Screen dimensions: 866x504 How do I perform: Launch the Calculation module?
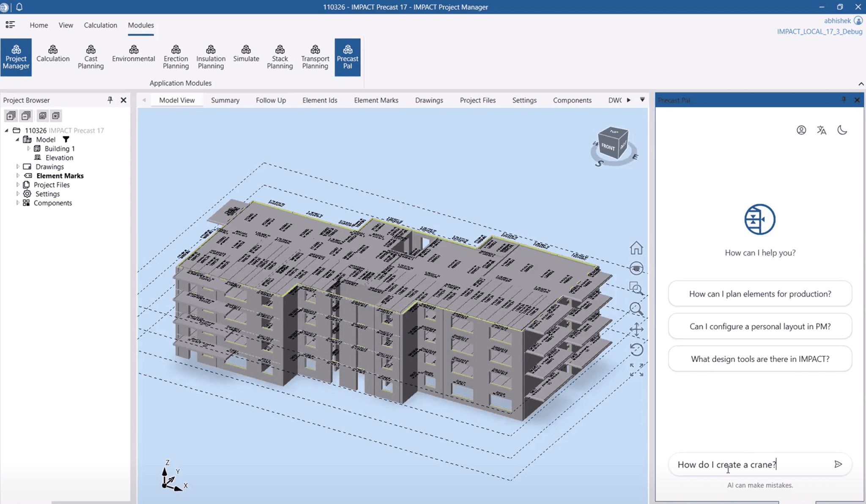point(53,54)
